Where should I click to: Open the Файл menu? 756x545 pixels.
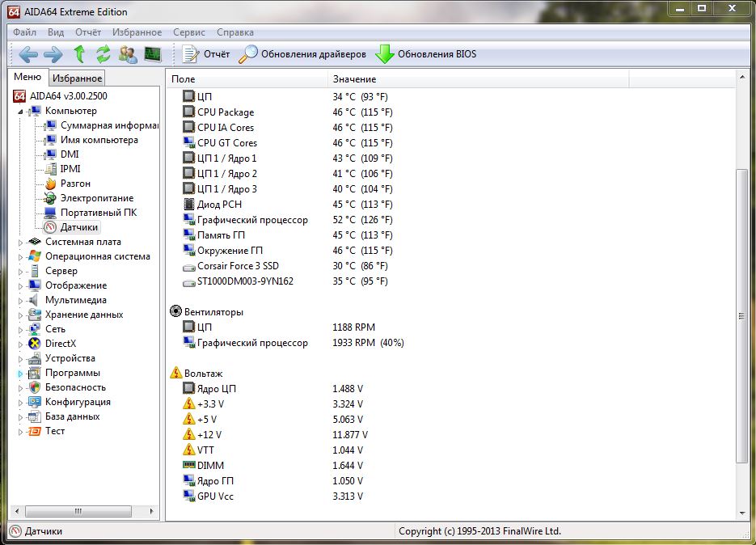(24, 32)
